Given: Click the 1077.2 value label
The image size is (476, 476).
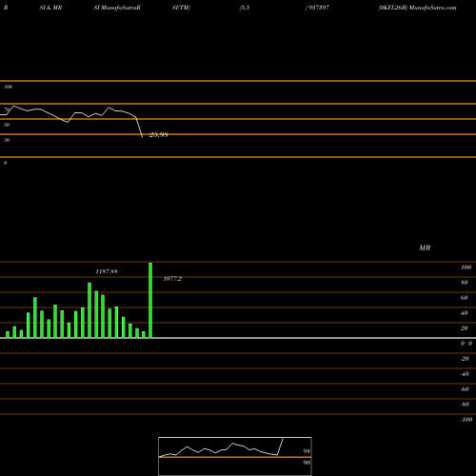Looking at the screenshot, I should (x=172, y=279).
